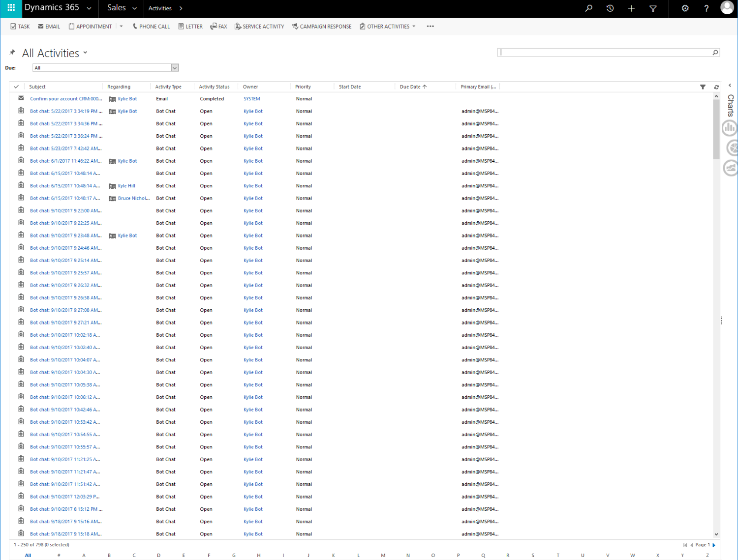Image resolution: width=738 pixels, height=560 pixels.
Task: Sort by the Priority column header
Action: [x=303, y=87]
